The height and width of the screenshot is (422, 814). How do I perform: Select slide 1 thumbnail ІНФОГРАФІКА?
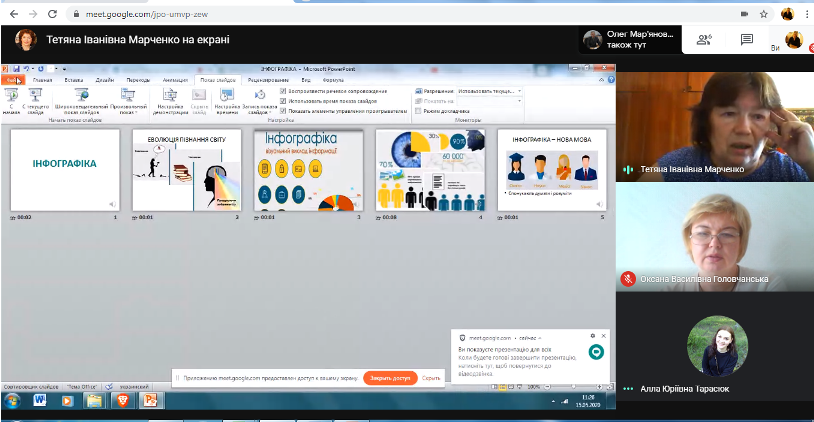[65, 170]
